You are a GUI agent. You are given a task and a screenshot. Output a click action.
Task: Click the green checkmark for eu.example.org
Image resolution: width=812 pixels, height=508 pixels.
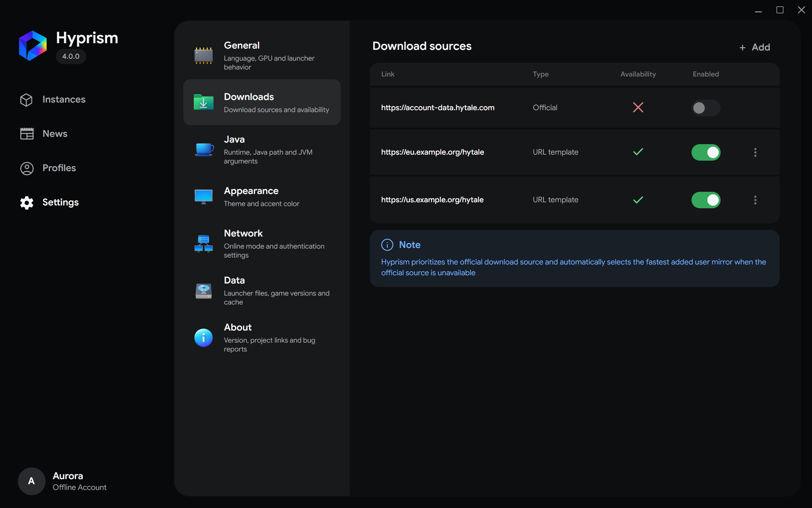pyautogui.click(x=638, y=152)
